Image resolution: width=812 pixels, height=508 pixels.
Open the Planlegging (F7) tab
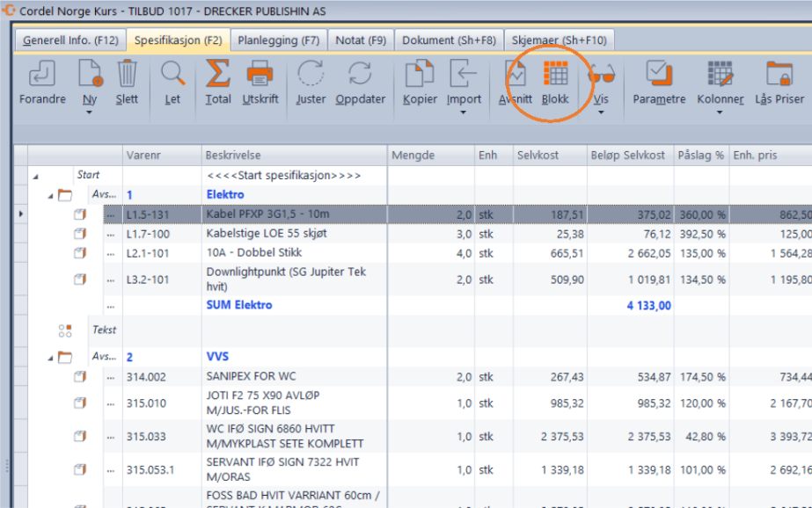tap(279, 40)
